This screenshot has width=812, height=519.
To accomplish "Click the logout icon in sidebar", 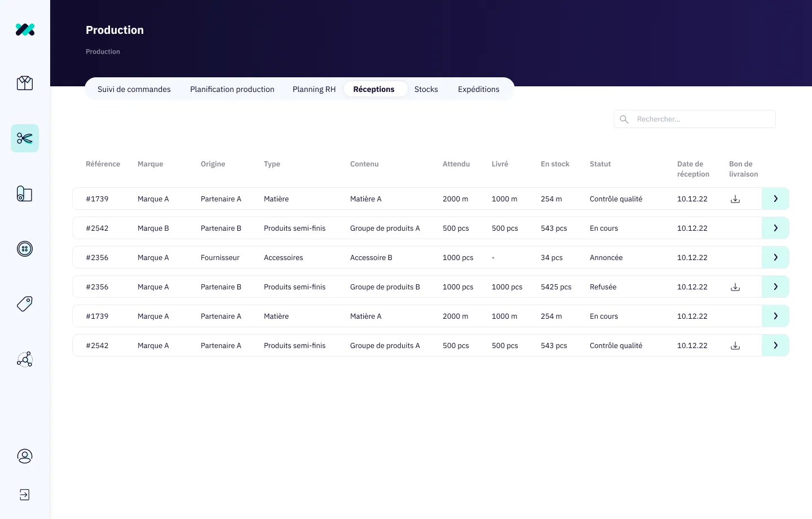I will pyautogui.click(x=25, y=495).
